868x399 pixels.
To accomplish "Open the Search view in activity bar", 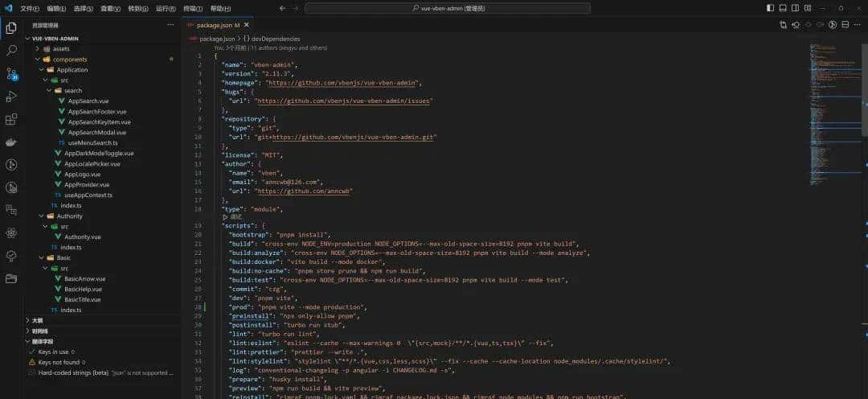I will pos(11,51).
